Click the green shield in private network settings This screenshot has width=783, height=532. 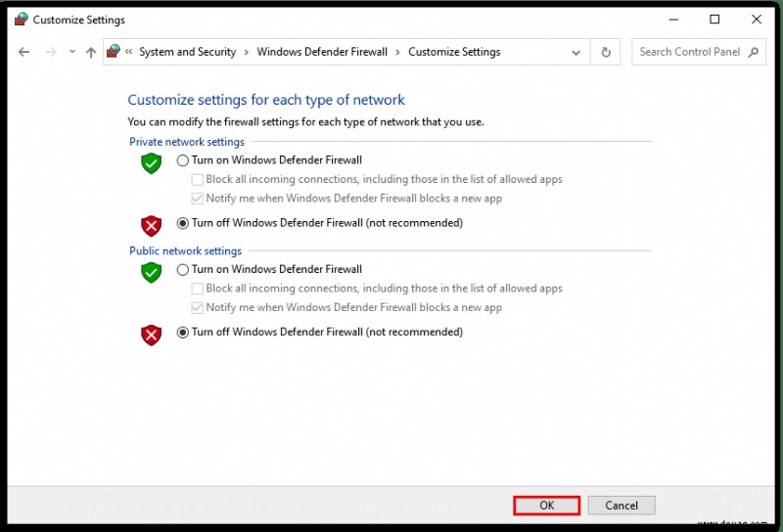(151, 163)
